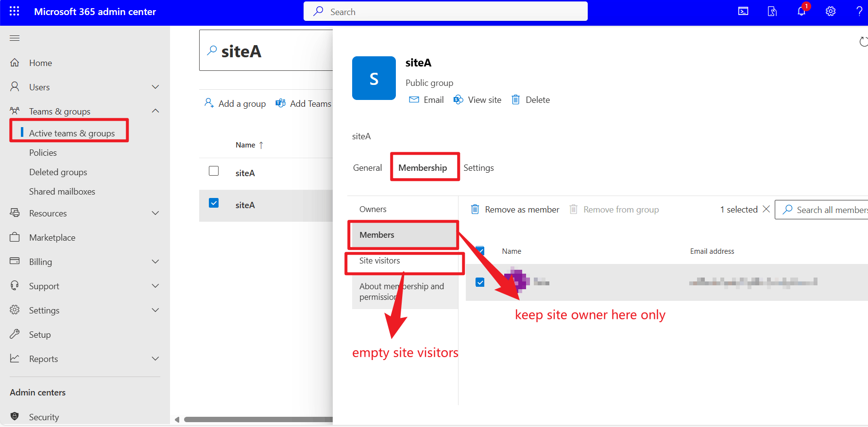The height and width of the screenshot is (427, 868).
Task: Open the app launcher waffle icon
Action: pos(15,11)
